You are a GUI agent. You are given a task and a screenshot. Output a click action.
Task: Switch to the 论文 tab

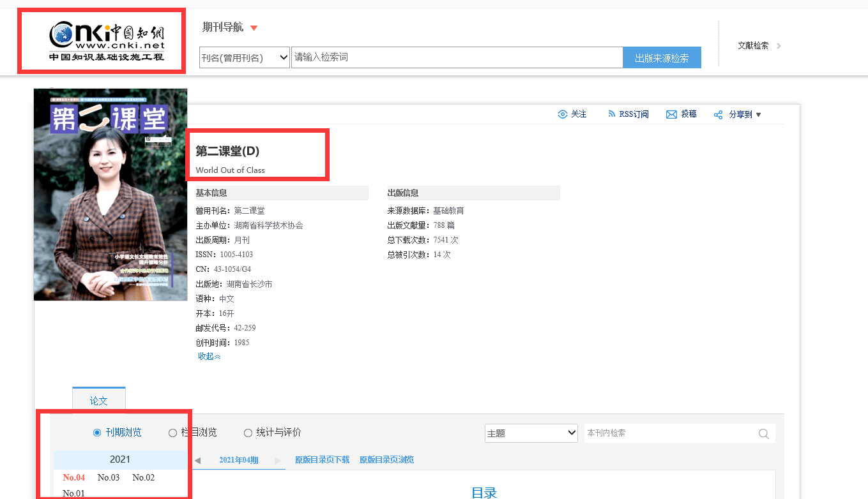[99, 401]
